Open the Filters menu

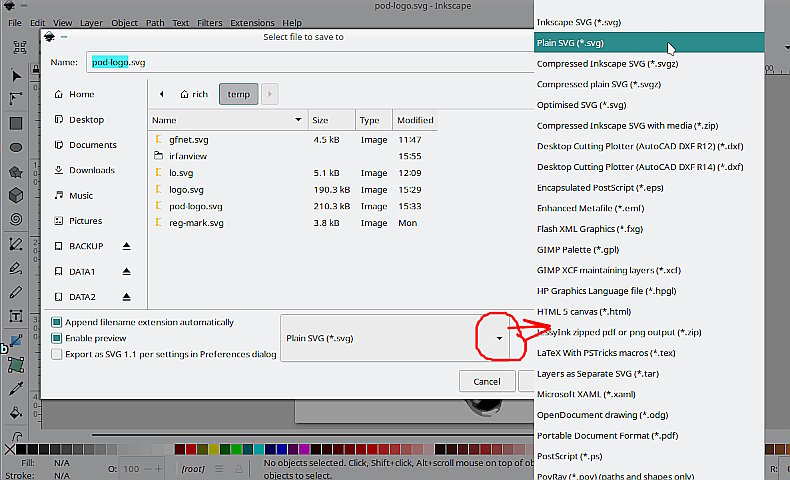click(210, 22)
